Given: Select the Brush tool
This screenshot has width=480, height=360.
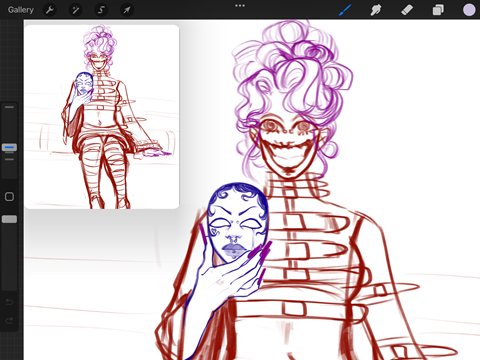Looking at the screenshot, I should [x=345, y=10].
